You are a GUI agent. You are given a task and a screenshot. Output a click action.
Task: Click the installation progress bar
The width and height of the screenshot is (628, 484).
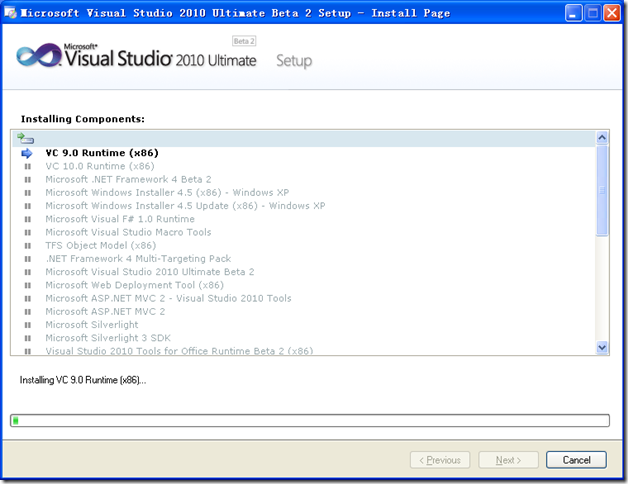coord(310,420)
